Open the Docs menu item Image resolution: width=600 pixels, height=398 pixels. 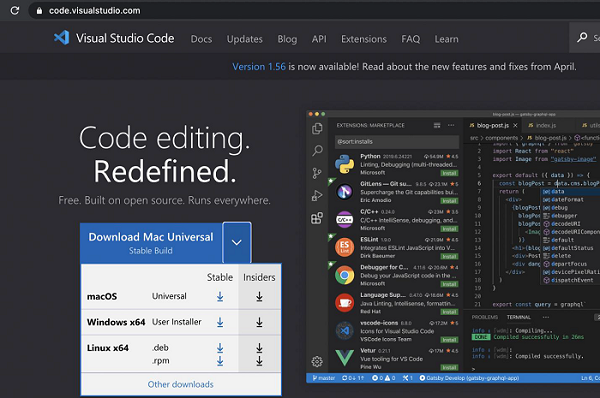point(201,39)
